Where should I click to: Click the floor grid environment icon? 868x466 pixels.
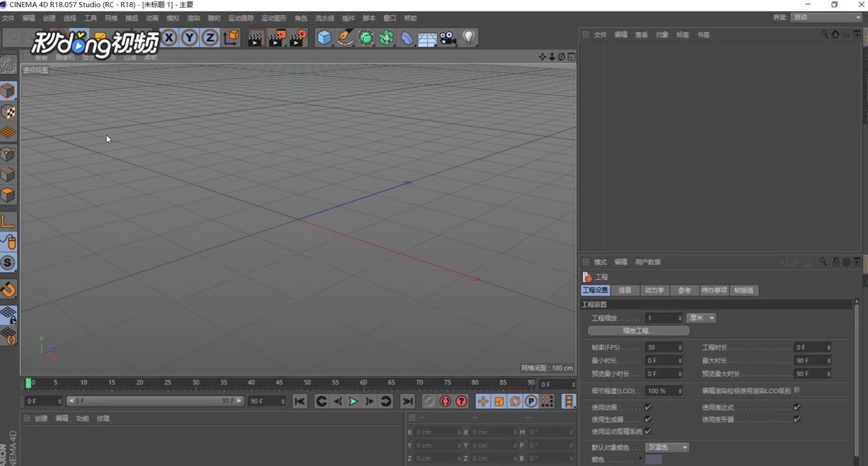pos(427,38)
